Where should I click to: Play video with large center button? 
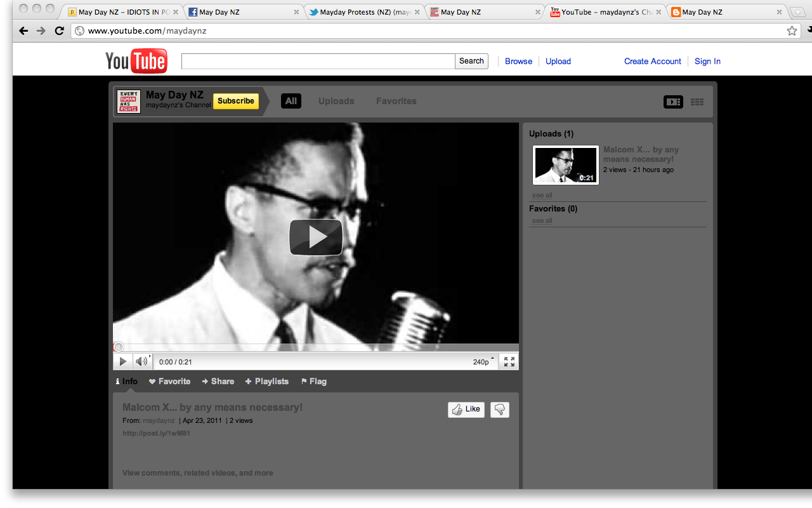[316, 237]
